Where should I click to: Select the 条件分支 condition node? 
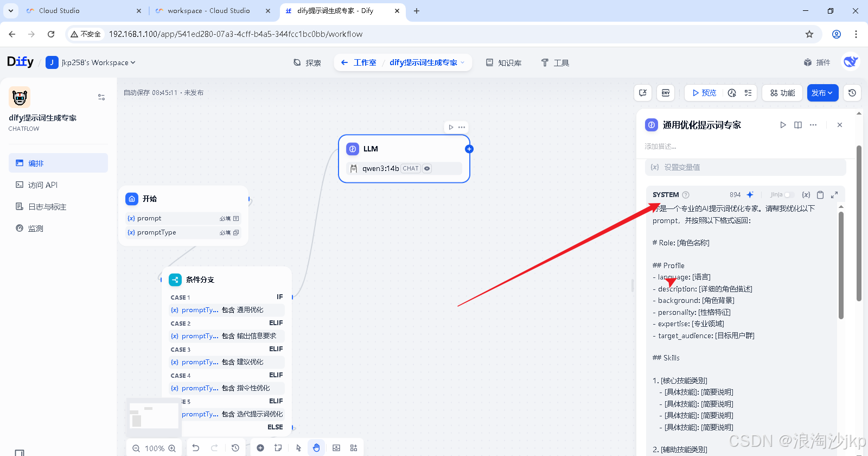227,280
